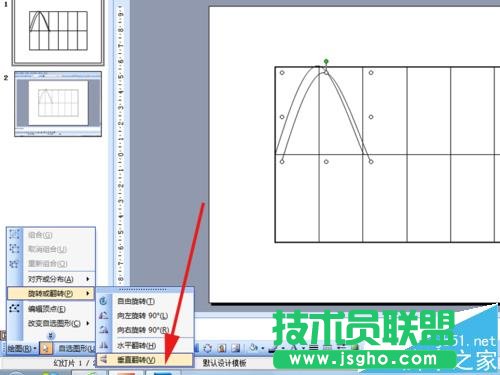Choose 水平翻转(H) flip horizontal
The height and width of the screenshot is (375, 500).
(145, 345)
